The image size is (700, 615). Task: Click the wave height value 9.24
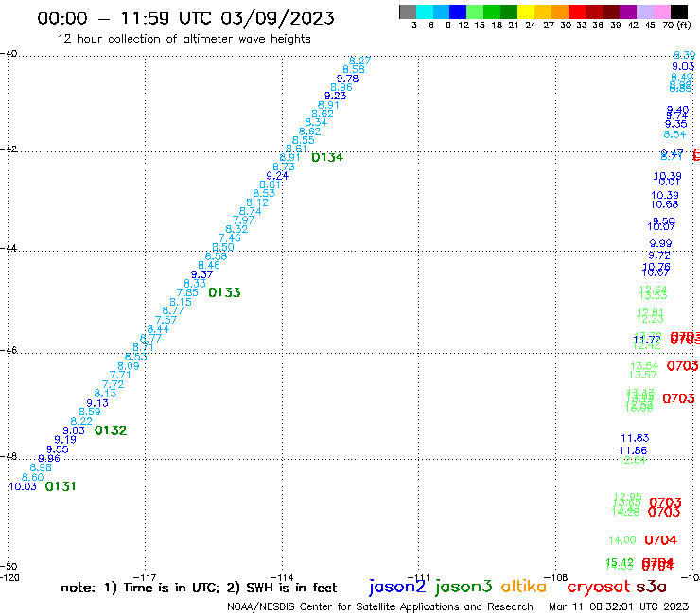tap(278, 176)
